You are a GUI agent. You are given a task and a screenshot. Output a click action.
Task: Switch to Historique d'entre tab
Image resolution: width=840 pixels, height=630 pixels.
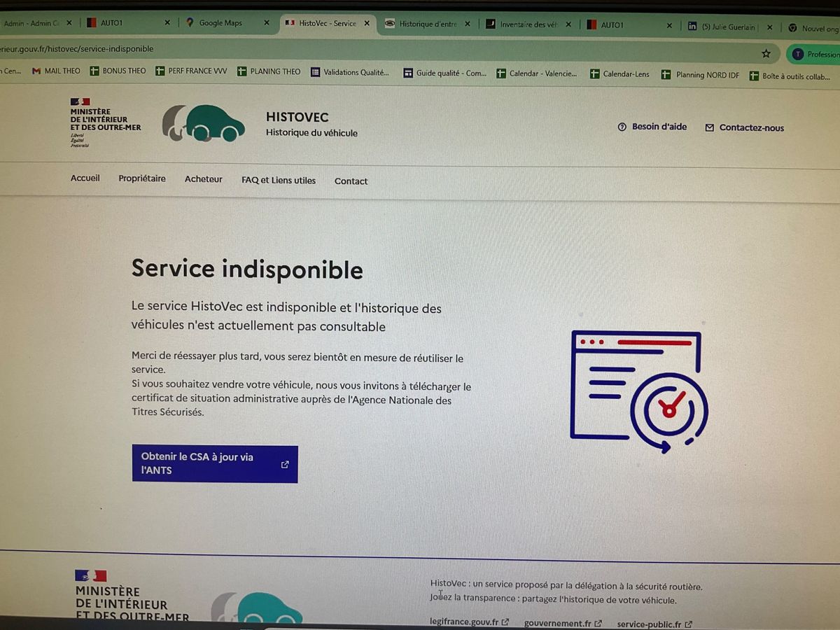[428, 24]
